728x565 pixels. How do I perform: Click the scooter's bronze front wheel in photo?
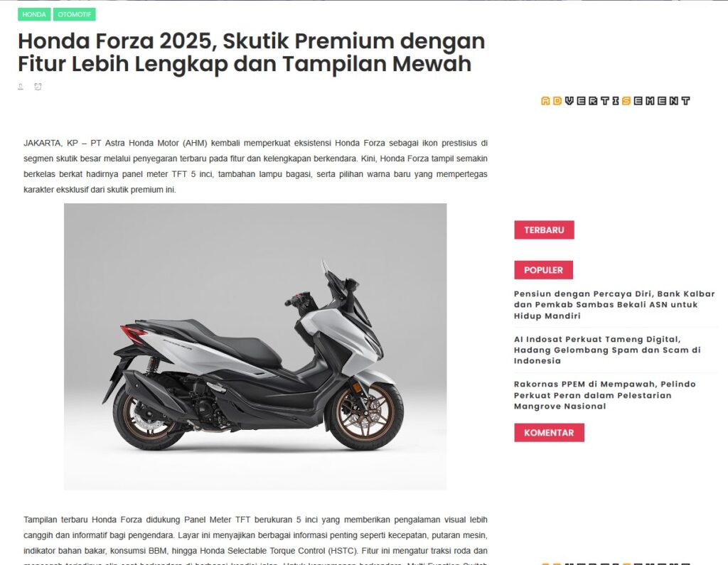click(365, 416)
